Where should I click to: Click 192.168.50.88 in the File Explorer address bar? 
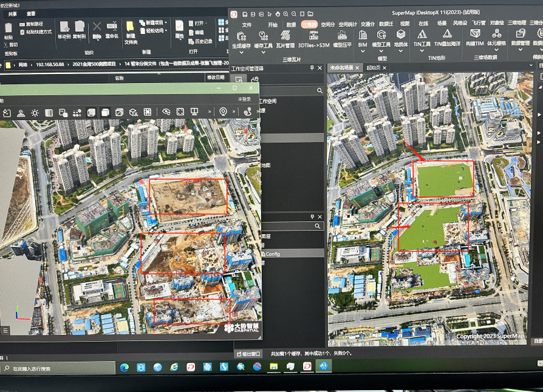click(x=50, y=64)
